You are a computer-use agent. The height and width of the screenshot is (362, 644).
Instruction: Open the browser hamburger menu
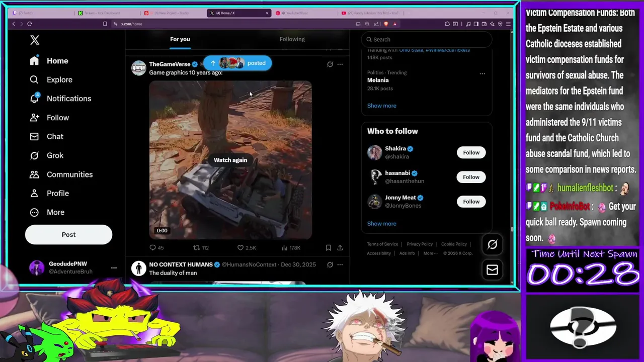pyautogui.click(x=508, y=24)
